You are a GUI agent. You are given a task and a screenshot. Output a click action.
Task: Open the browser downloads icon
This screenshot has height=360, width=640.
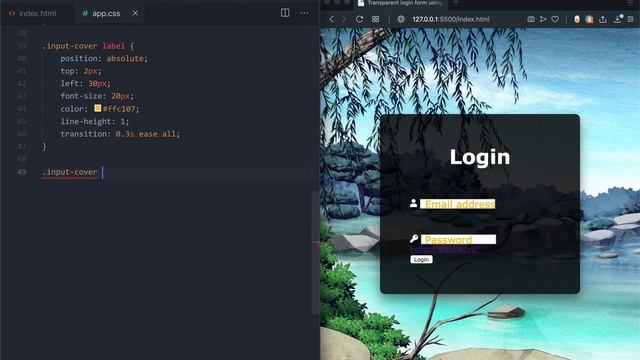tap(618, 19)
